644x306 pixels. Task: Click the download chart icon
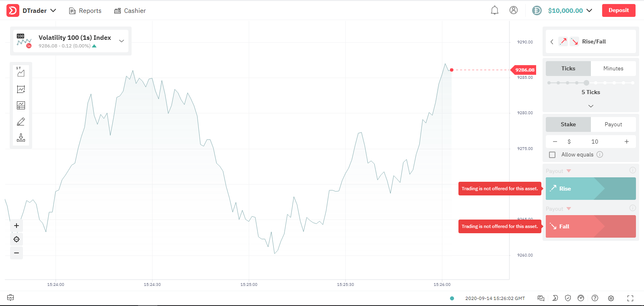[21, 138]
